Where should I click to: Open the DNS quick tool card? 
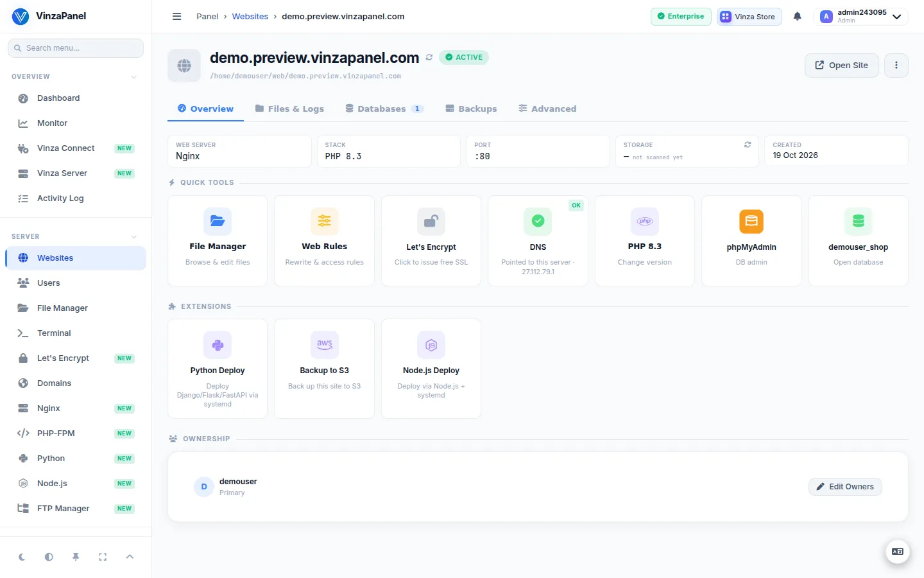pyautogui.click(x=538, y=241)
